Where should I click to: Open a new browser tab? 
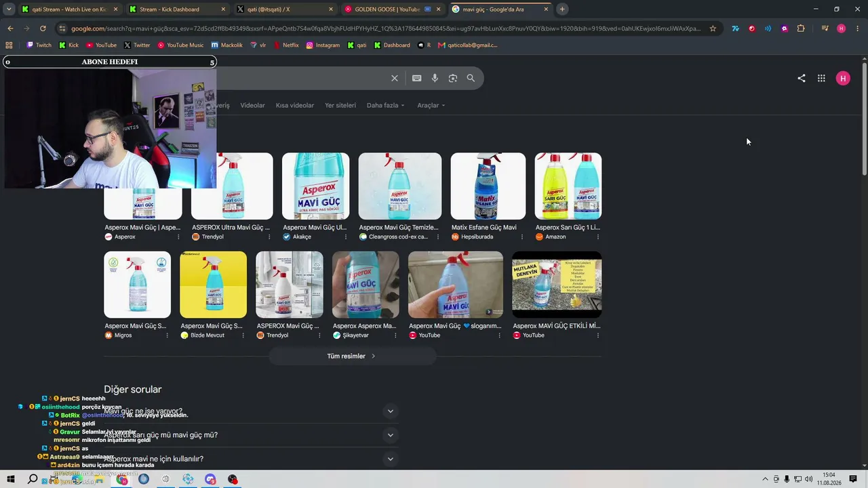pyautogui.click(x=562, y=9)
